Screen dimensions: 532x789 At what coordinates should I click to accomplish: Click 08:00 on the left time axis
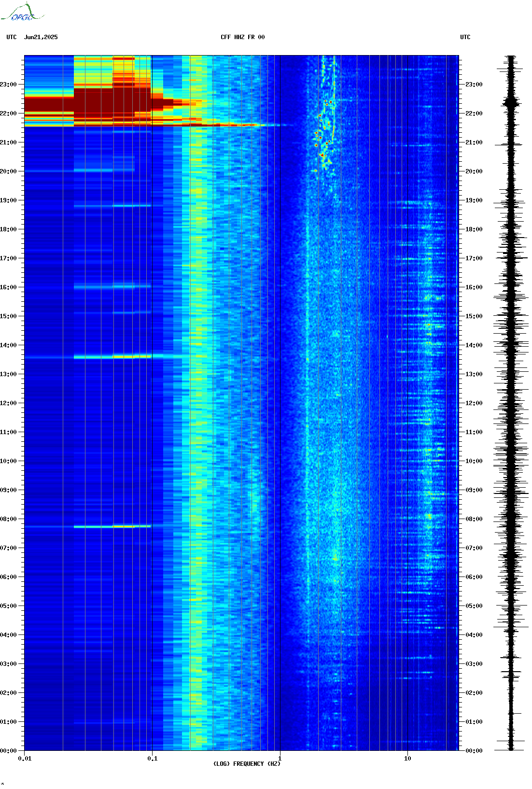tap(8, 519)
